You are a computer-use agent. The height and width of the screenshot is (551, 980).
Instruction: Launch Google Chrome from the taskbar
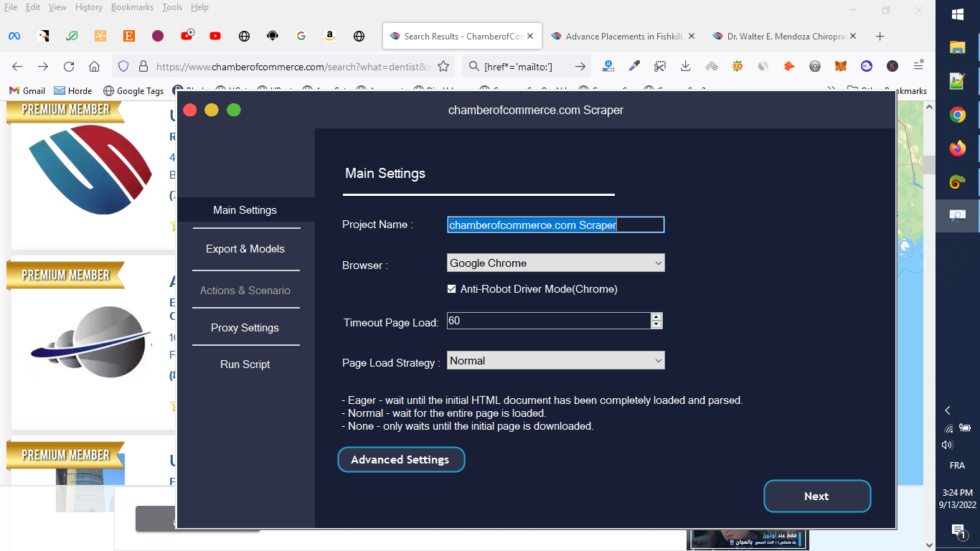(958, 115)
